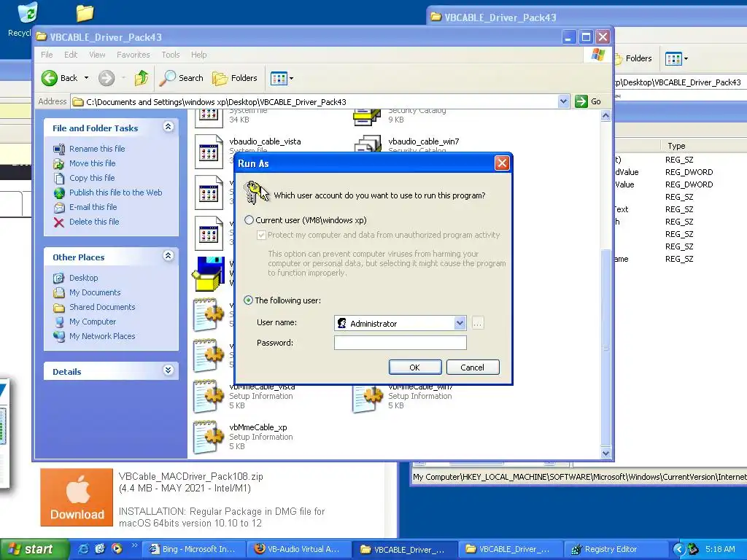The height and width of the screenshot is (560, 747).
Task: Open Back button history dropdown arrow
Action: pos(86,78)
